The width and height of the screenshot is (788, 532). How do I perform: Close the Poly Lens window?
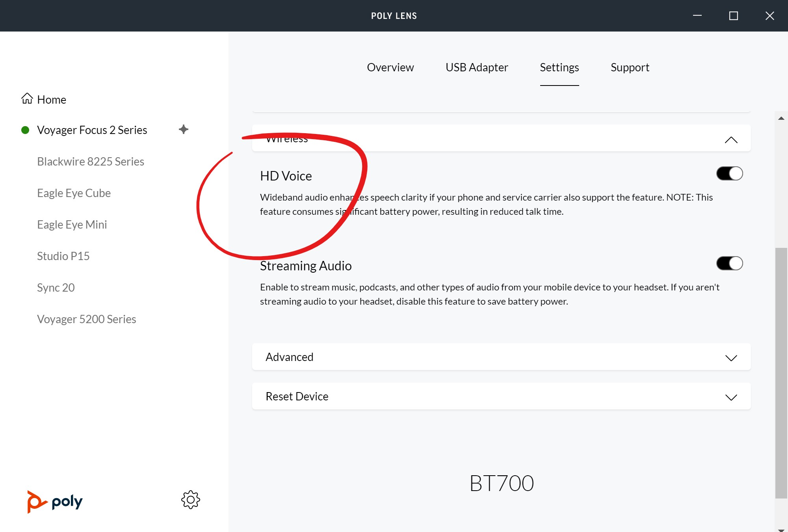(x=769, y=16)
